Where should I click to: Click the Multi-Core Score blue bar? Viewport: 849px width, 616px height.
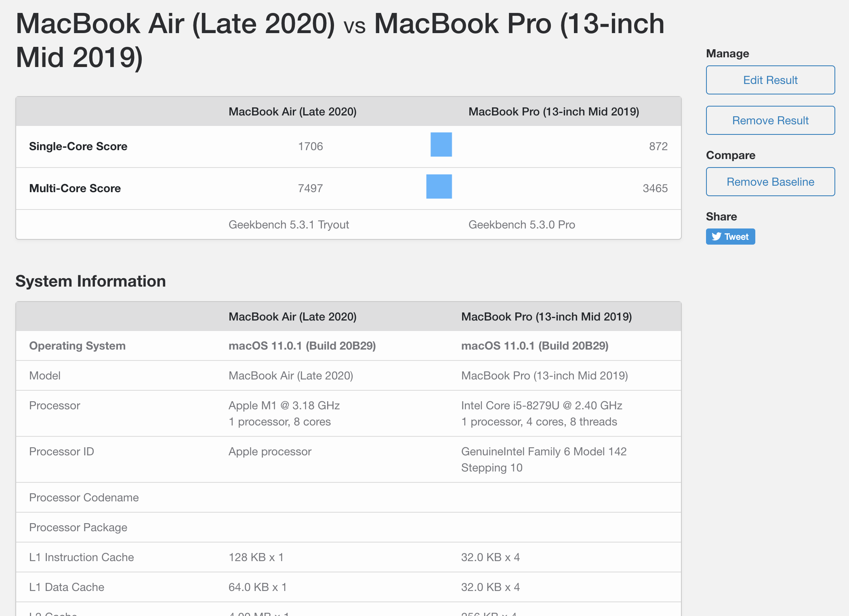439,186
